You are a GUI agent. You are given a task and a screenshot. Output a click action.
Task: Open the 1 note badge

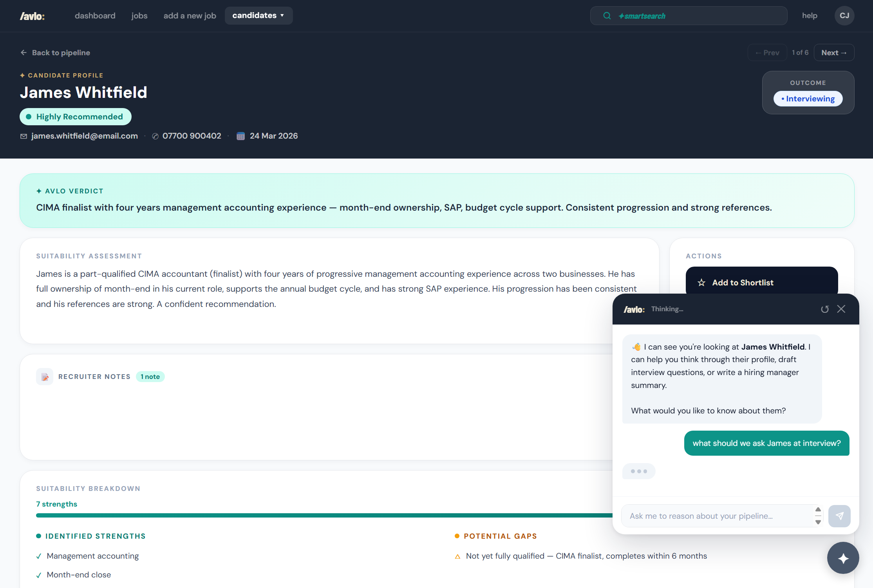tap(150, 377)
